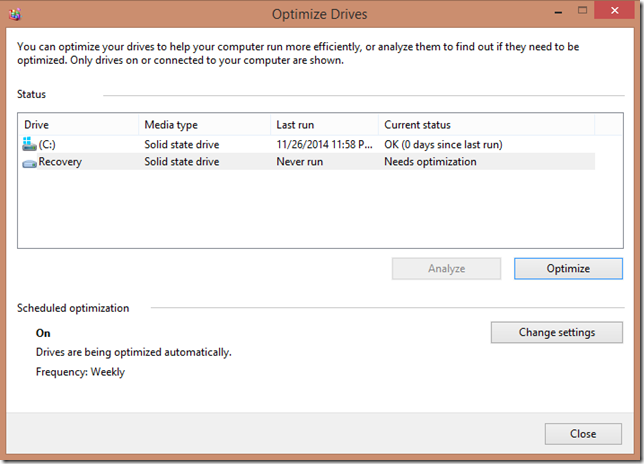Click the Optimize Drives title bar icon
The height and width of the screenshot is (464, 644).
pyautogui.click(x=16, y=14)
